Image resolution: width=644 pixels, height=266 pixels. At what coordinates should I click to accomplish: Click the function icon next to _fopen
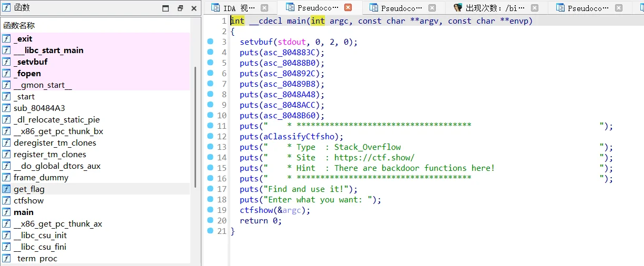[6, 74]
